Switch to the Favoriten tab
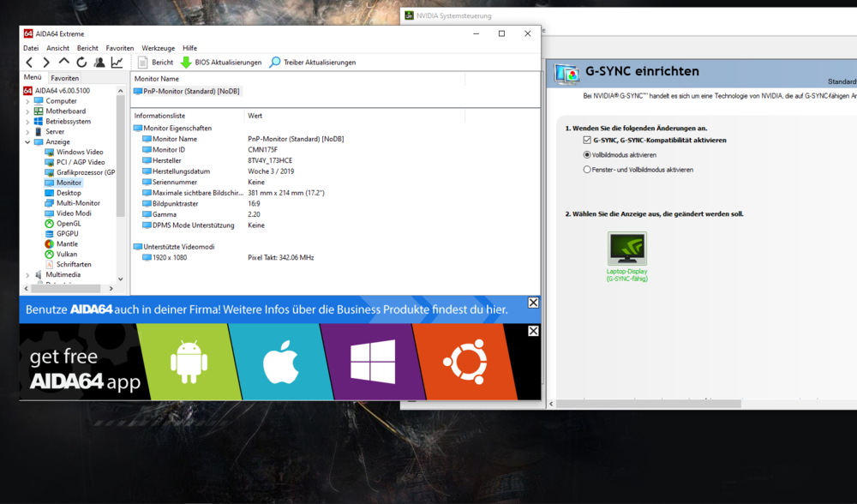The width and height of the screenshot is (857, 504). (64, 78)
